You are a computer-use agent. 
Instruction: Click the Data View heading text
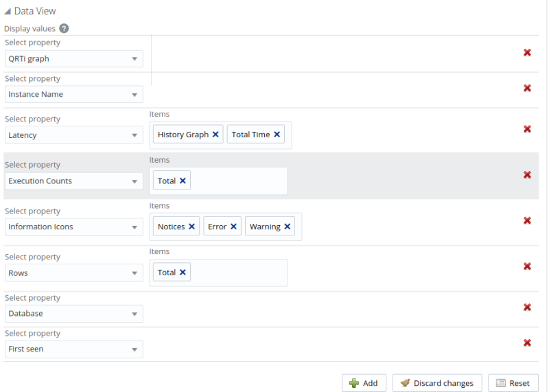click(x=35, y=11)
